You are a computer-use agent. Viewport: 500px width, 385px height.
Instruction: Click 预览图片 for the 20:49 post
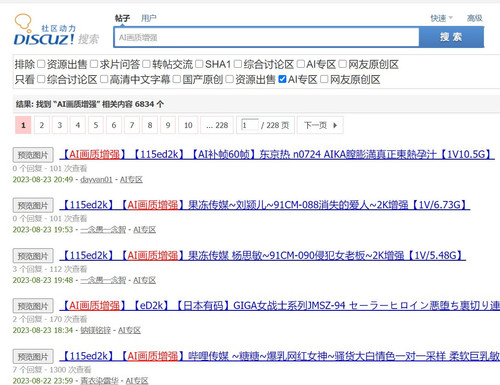pyautogui.click(x=33, y=155)
